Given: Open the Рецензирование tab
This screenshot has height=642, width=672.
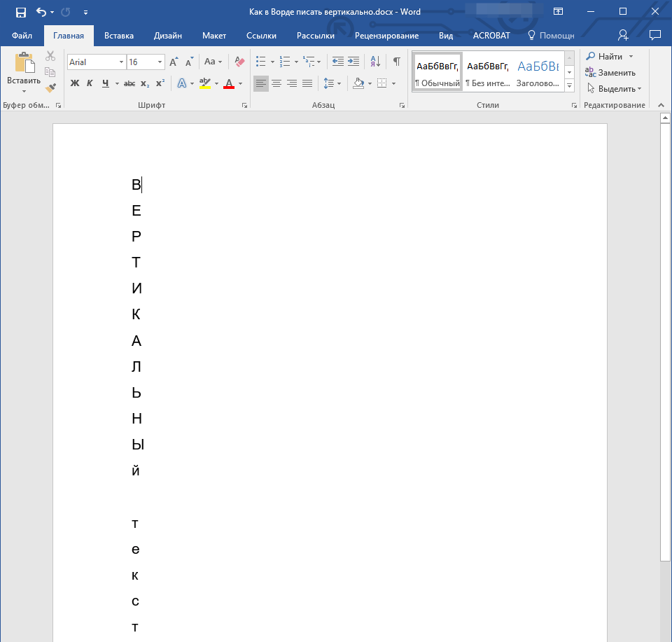Looking at the screenshot, I should click(386, 36).
